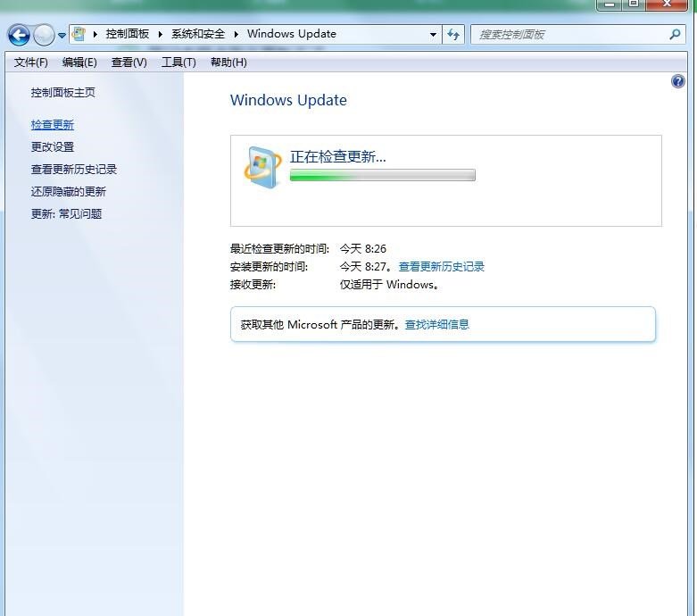The height and width of the screenshot is (616, 697).
Task: Open 查看更新历史记录 link after 今天 8:27
Action: click(442, 266)
